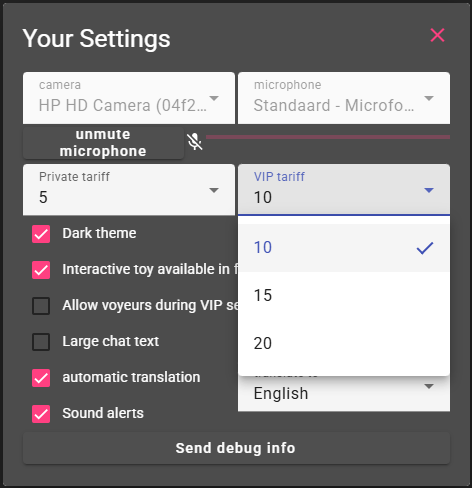Close the Your Settings dialog
The height and width of the screenshot is (488, 472).
coord(437,35)
